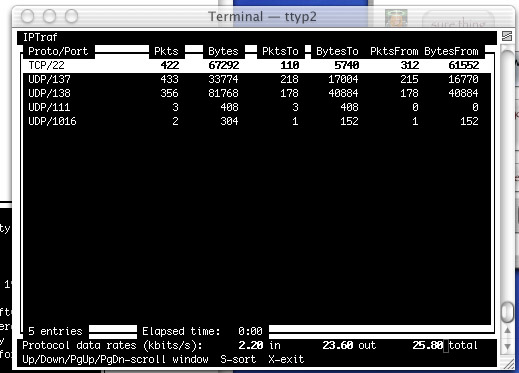Click the BytesFrom column header
Viewport: 519px width, 373px height.
point(451,51)
